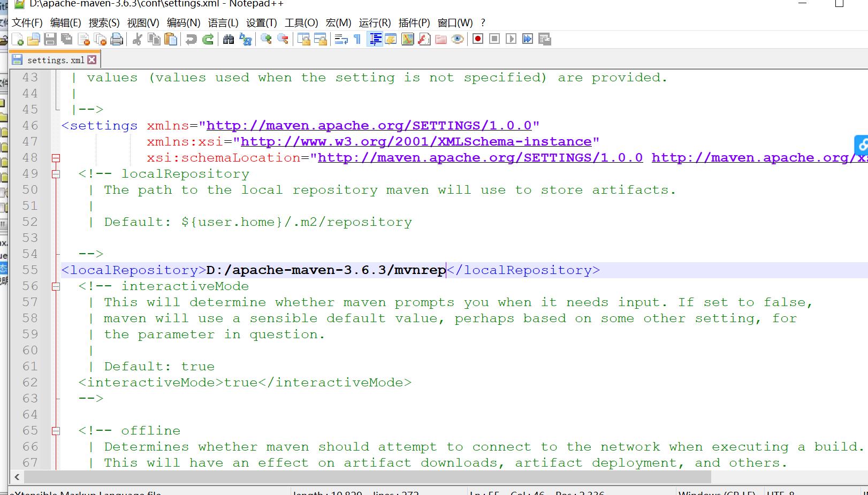Open Folder as Workspace icon

coord(441,39)
